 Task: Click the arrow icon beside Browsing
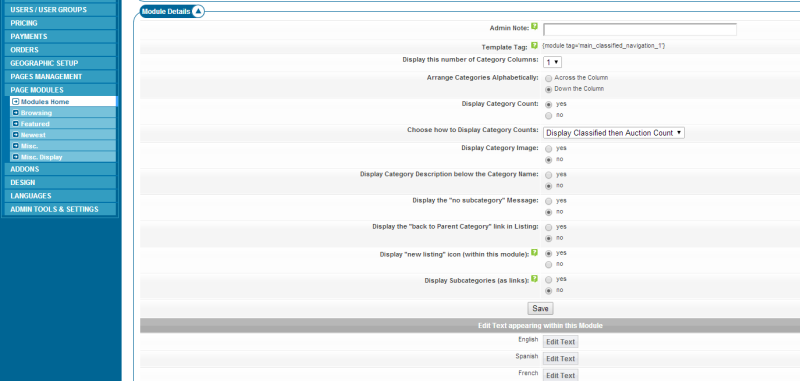(x=16, y=113)
